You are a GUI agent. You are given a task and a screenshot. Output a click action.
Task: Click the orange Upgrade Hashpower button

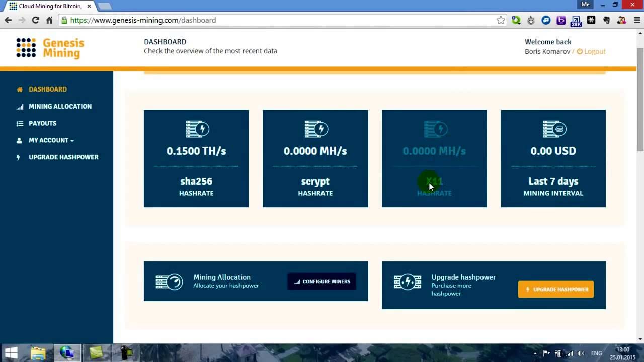click(556, 289)
